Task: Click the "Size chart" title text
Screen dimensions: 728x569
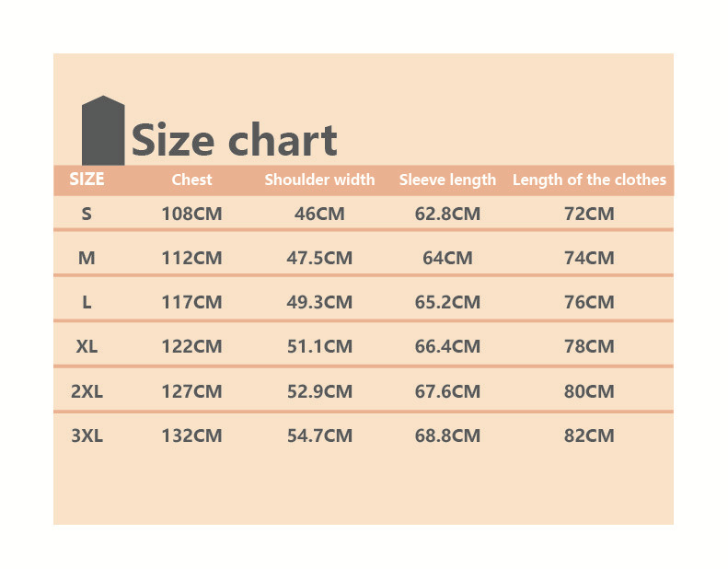Action: [234, 141]
